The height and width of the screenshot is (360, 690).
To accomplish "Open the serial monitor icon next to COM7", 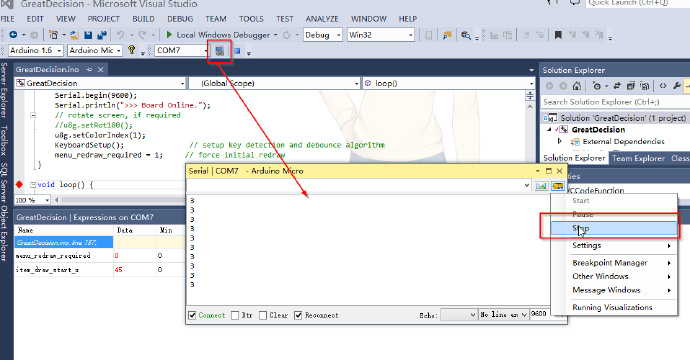I will click(x=219, y=51).
